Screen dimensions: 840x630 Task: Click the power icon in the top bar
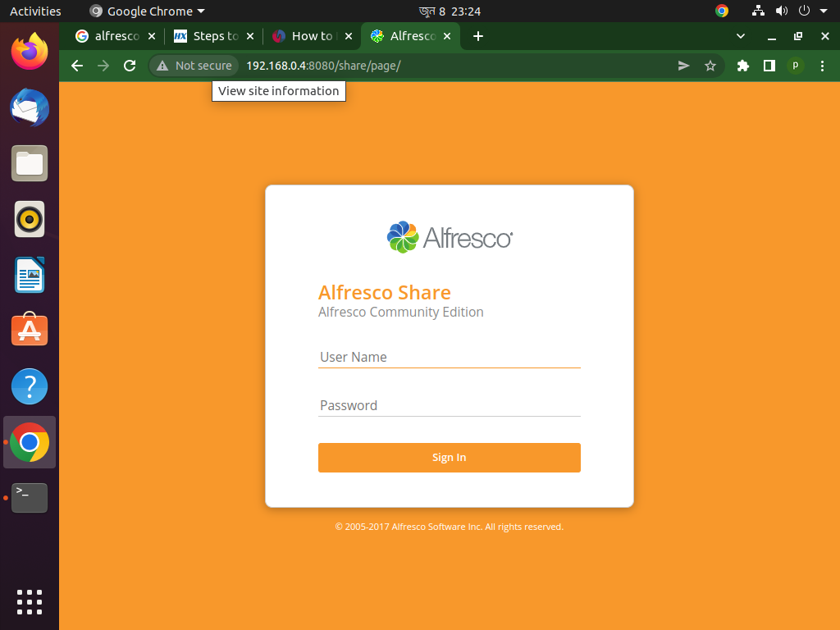click(x=804, y=11)
